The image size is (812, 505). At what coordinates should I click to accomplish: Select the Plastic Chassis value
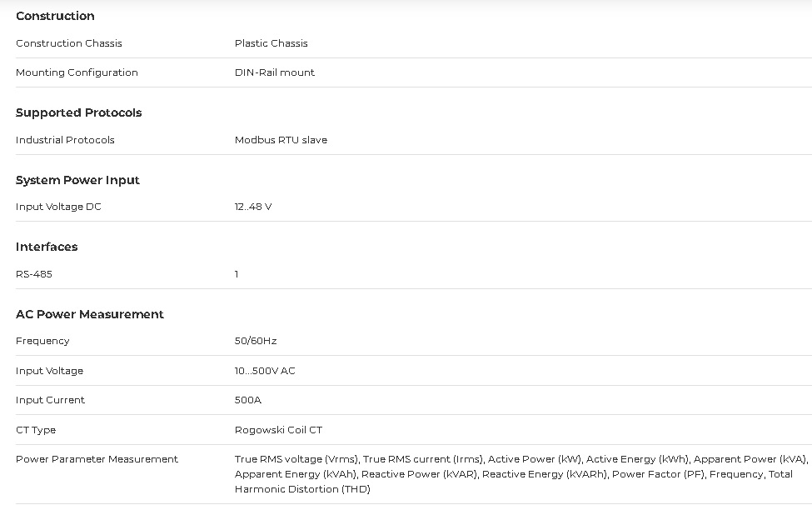271,43
